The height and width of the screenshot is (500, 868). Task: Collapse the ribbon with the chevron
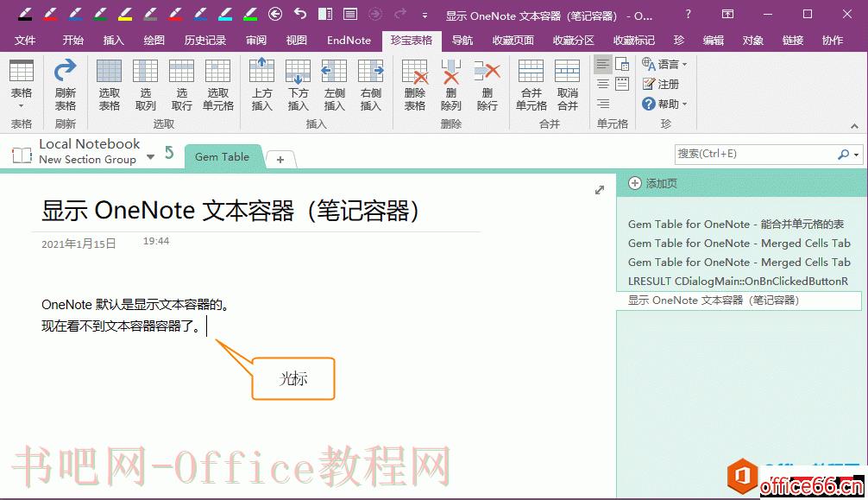854,126
